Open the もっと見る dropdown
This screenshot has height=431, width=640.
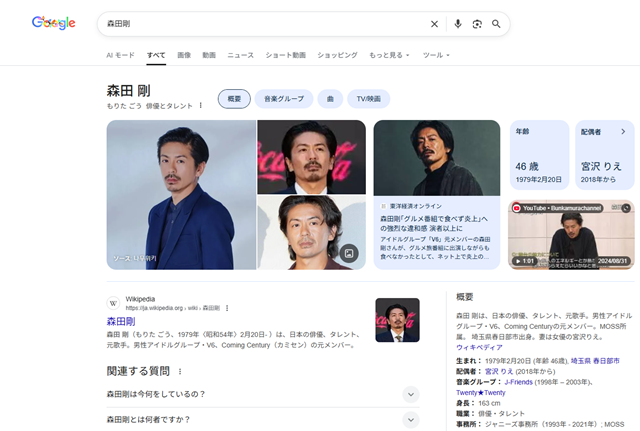pyautogui.click(x=391, y=55)
